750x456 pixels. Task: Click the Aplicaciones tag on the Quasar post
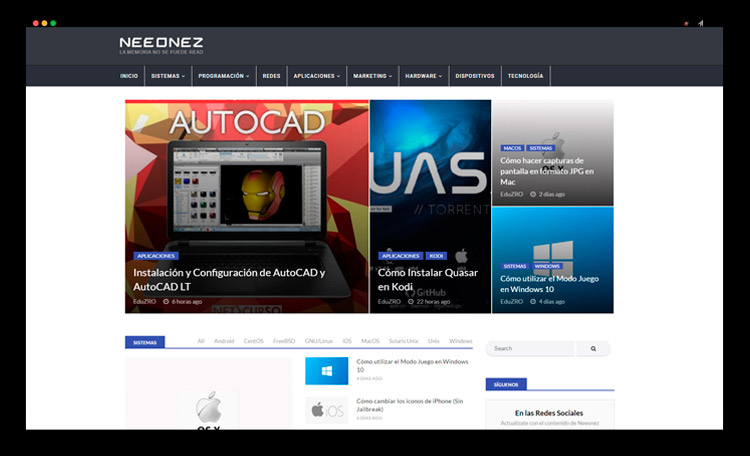click(400, 256)
